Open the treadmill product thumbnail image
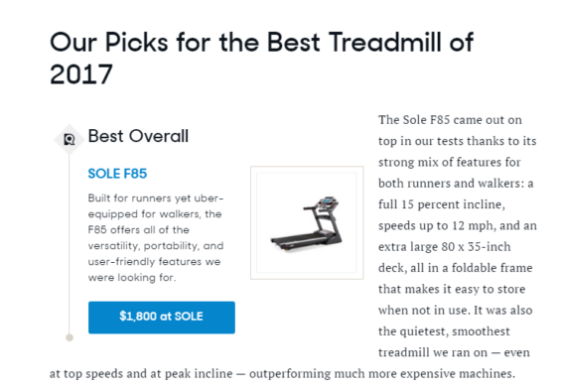The image size is (561, 392). (307, 222)
